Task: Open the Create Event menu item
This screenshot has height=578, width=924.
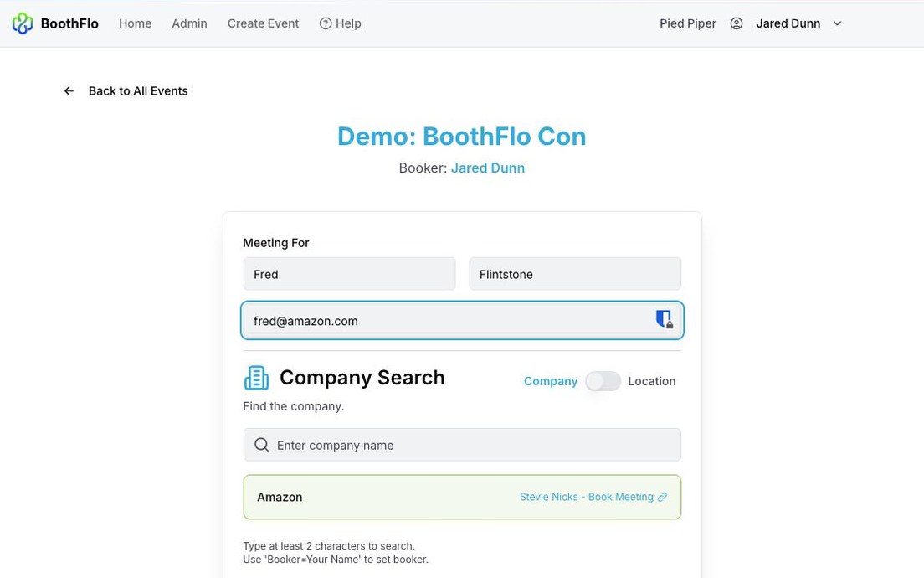Action: [x=263, y=23]
